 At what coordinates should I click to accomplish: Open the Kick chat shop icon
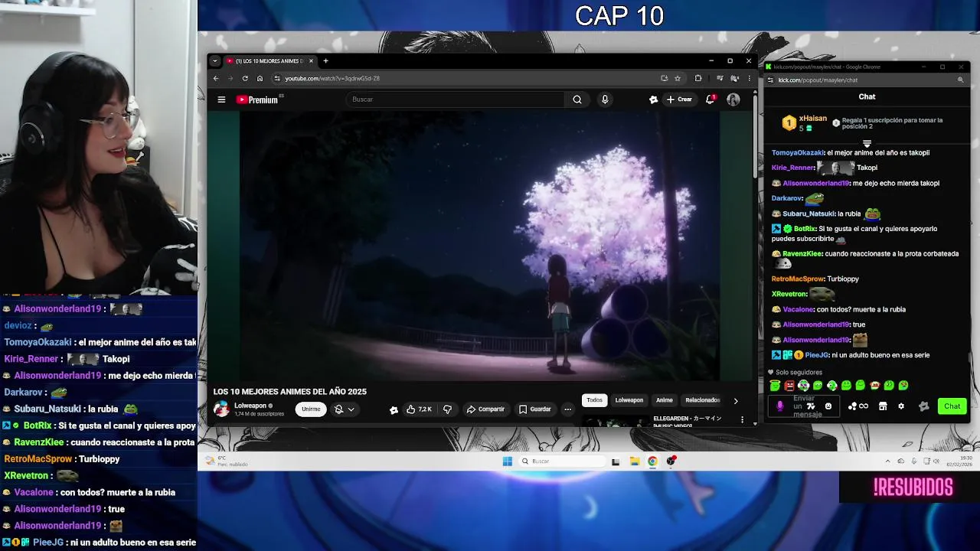coord(883,406)
